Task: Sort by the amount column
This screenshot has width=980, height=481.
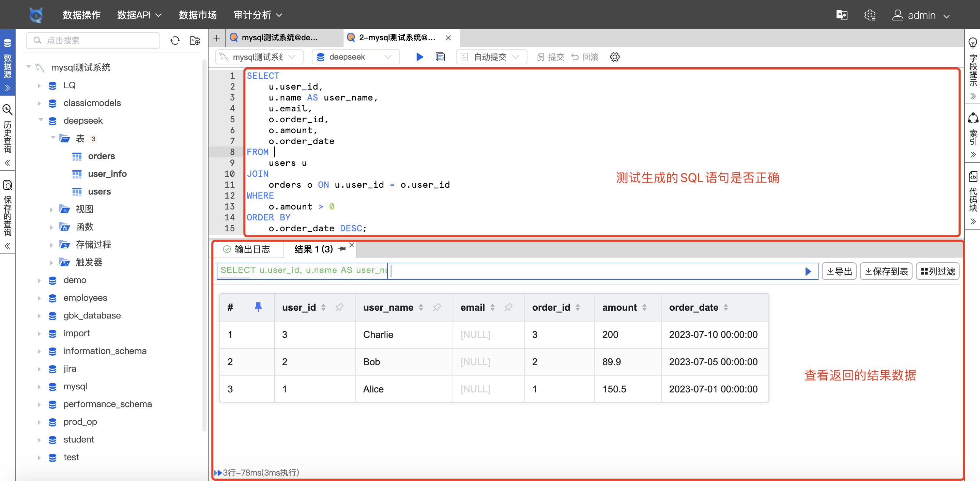Action: (644, 307)
